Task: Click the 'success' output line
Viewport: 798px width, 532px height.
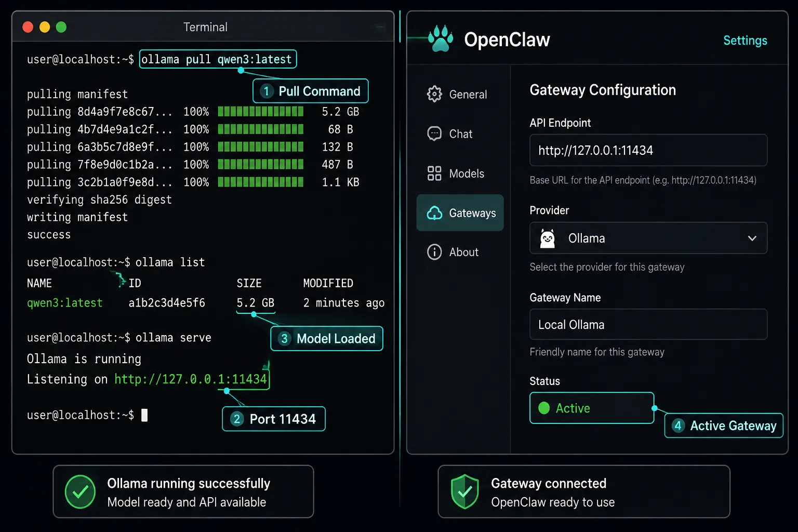Action: (49, 235)
